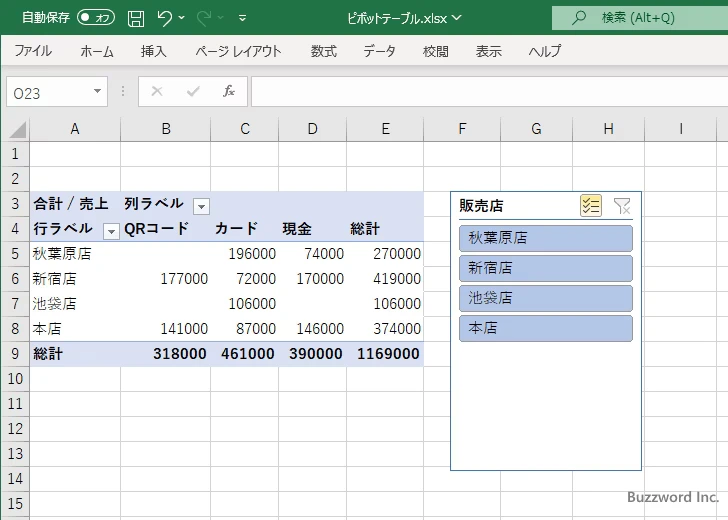Open the ファイル tab
This screenshot has height=520, width=728.
click(x=33, y=51)
